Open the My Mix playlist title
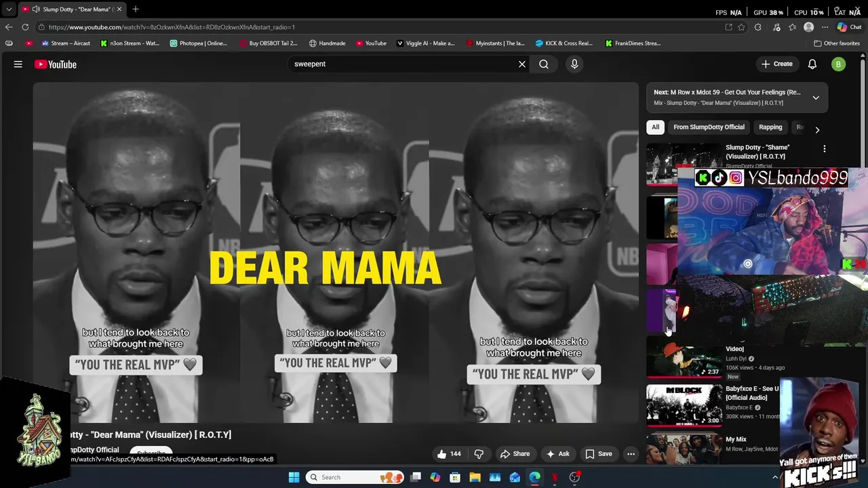Image resolution: width=868 pixels, height=488 pixels. click(x=736, y=439)
